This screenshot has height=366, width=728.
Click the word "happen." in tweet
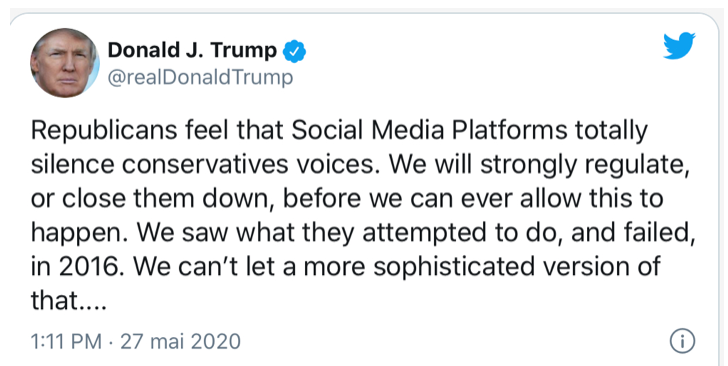(x=79, y=234)
